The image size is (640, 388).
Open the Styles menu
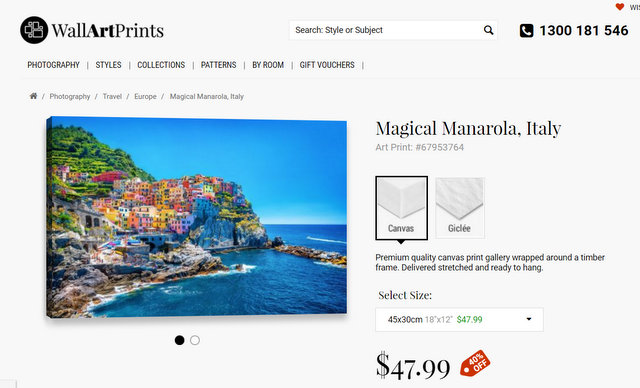108,65
